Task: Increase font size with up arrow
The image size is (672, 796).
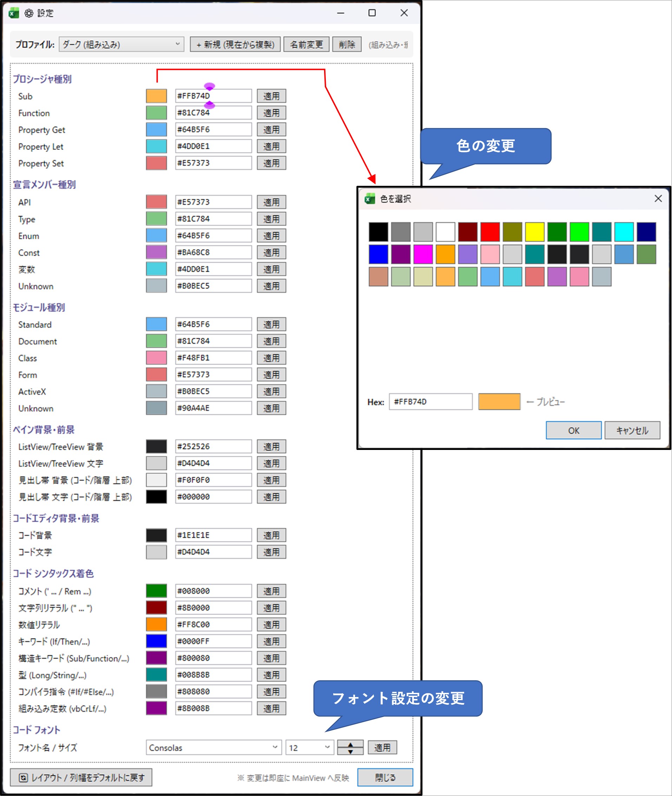Action: pyautogui.click(x=350, y=744)
